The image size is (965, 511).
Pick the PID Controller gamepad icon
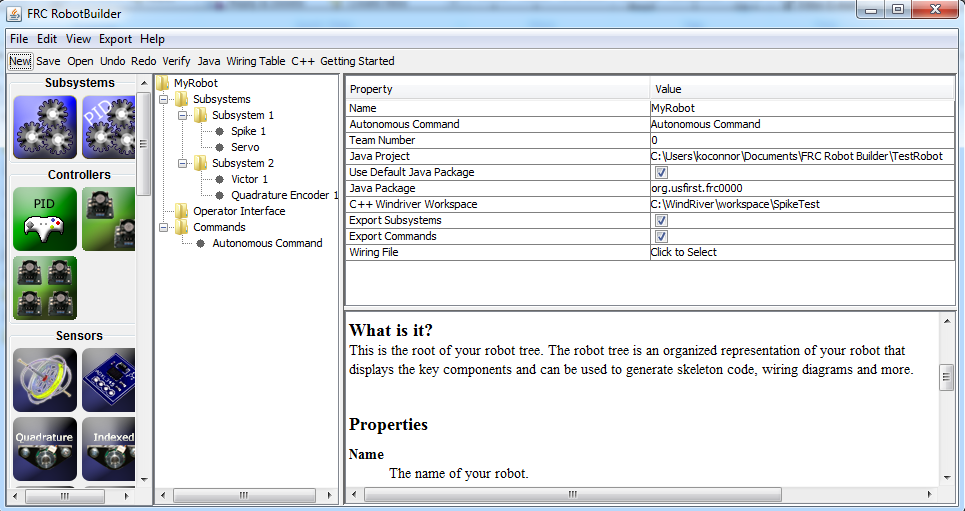(x=45, y=218)
